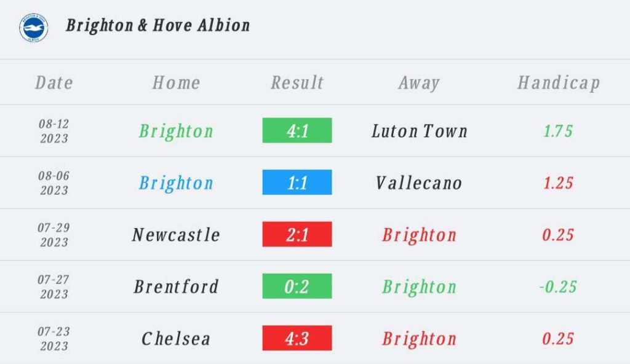Click the 1.75 handicap value

pyautogui.click(x=558, y=131)
